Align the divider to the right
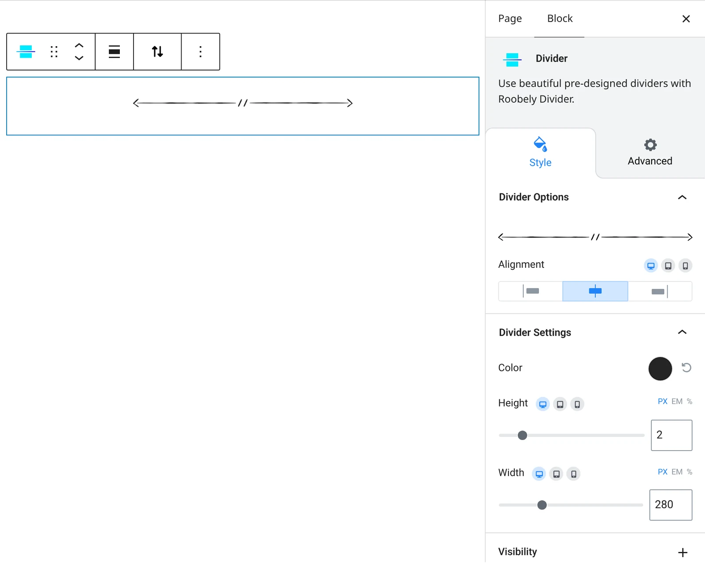 [660, 291]
